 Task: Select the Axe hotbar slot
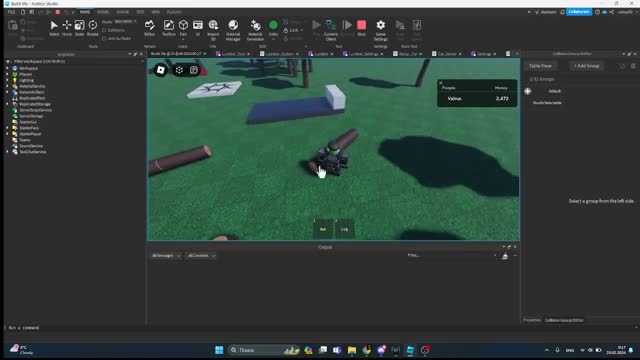pos(323,229)
